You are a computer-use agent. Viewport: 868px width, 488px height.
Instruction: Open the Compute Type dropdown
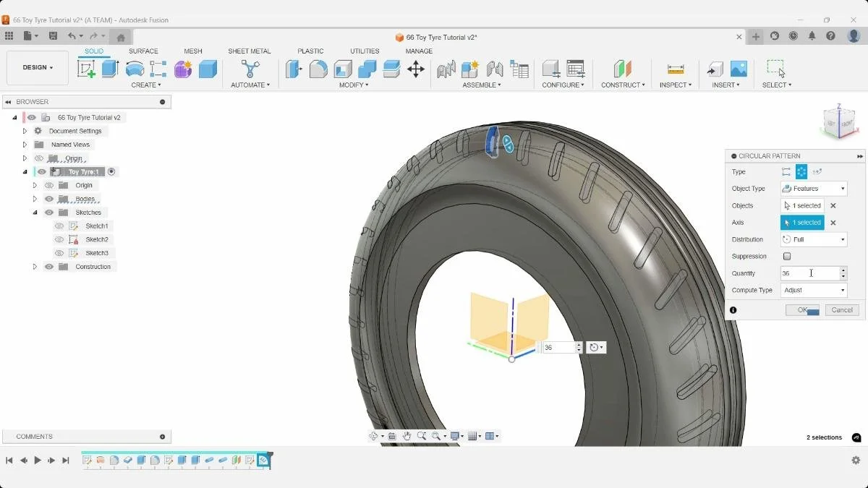click(814, 290)
